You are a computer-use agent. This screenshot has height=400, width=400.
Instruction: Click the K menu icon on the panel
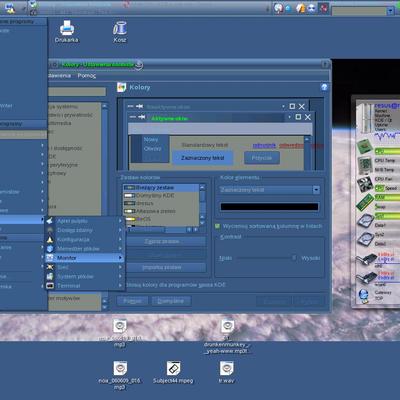[10, 7]
